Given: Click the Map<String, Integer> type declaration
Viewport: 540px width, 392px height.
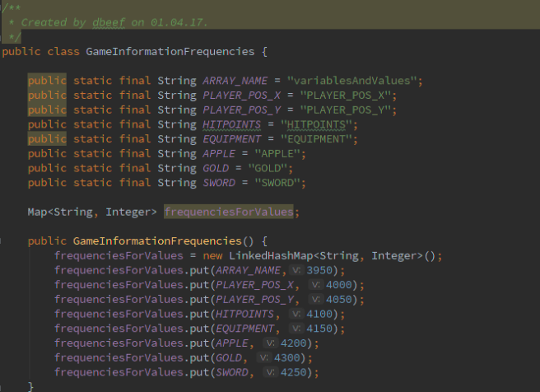Looking at the screenshot, I should 91,212.
